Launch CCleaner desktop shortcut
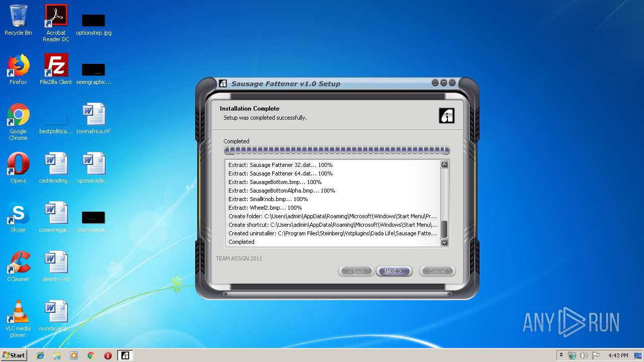The image size is (644, 362). [18, 266]
